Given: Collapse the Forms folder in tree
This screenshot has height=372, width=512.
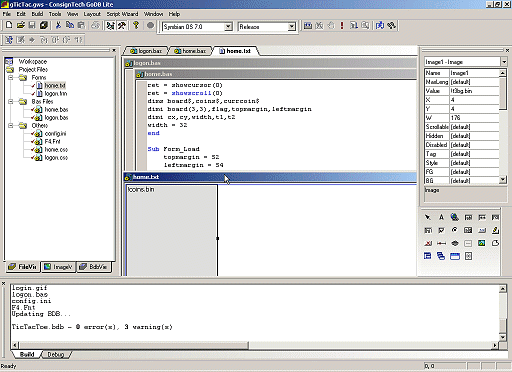Looking at the screenshot, I should tap(11, 77).
